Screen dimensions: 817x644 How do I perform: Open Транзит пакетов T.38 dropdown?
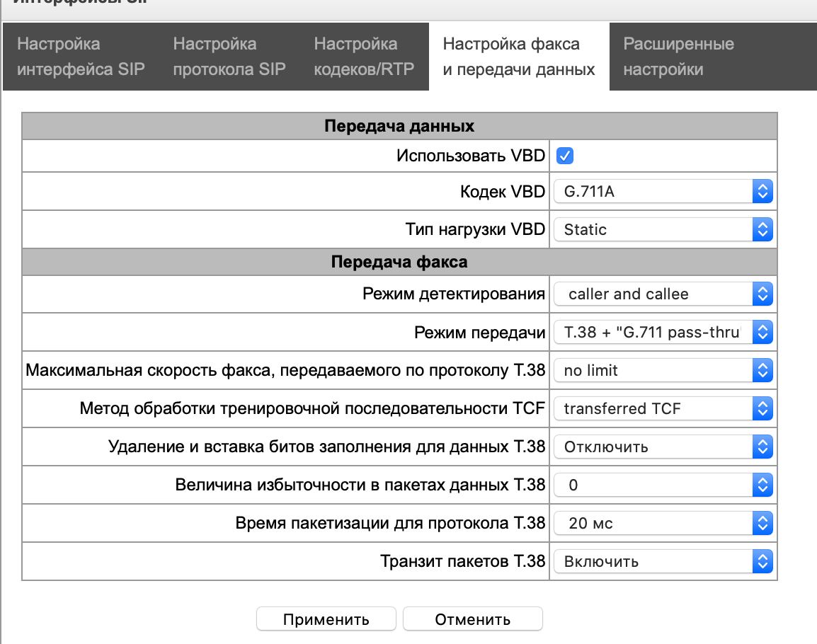pyautogui.click(x=663, y=561)
